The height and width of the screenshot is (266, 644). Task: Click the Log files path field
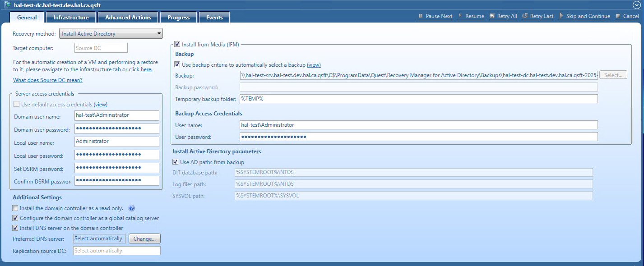tap(413, 184)
